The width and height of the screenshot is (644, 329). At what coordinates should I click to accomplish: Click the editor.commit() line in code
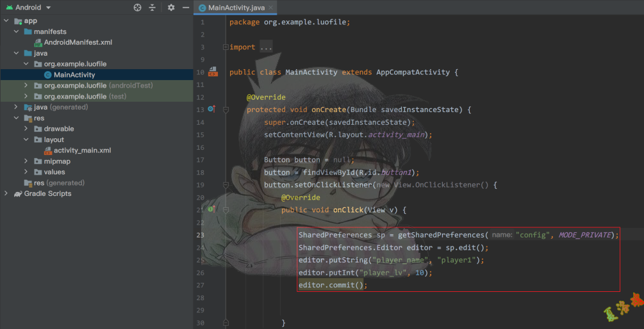pos(333,285)
